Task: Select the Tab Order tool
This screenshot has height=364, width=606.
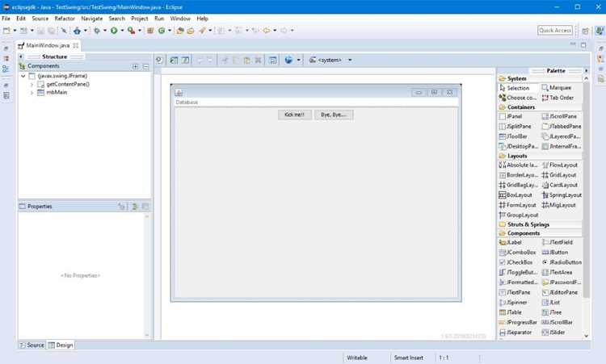Action: pyautogui.click(x=558, y=98)
